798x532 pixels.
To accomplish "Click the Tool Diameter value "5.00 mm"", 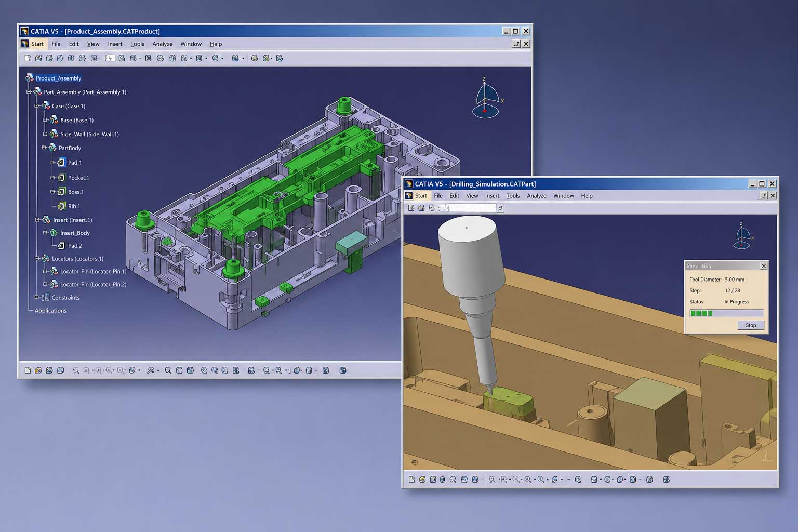I will coord(735,280).
